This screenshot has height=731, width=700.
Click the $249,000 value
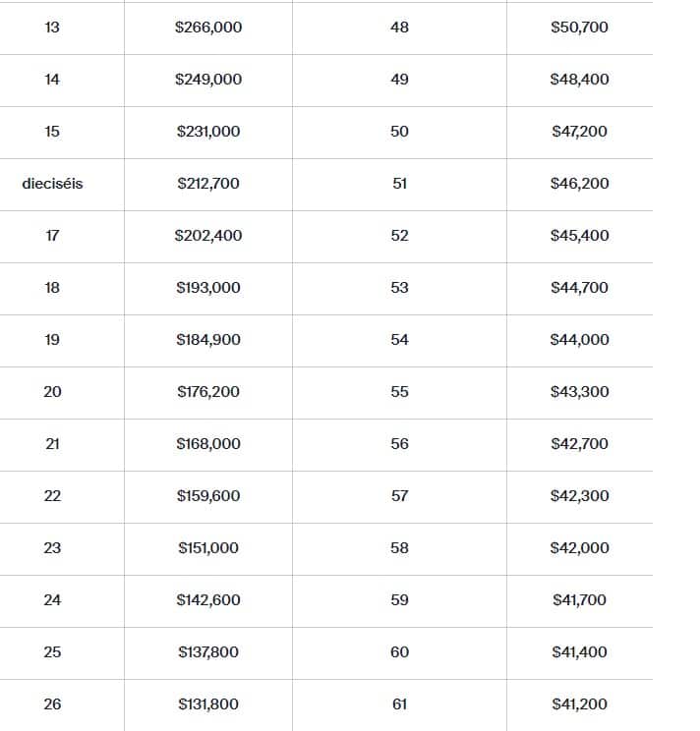[x=208, y=80]
